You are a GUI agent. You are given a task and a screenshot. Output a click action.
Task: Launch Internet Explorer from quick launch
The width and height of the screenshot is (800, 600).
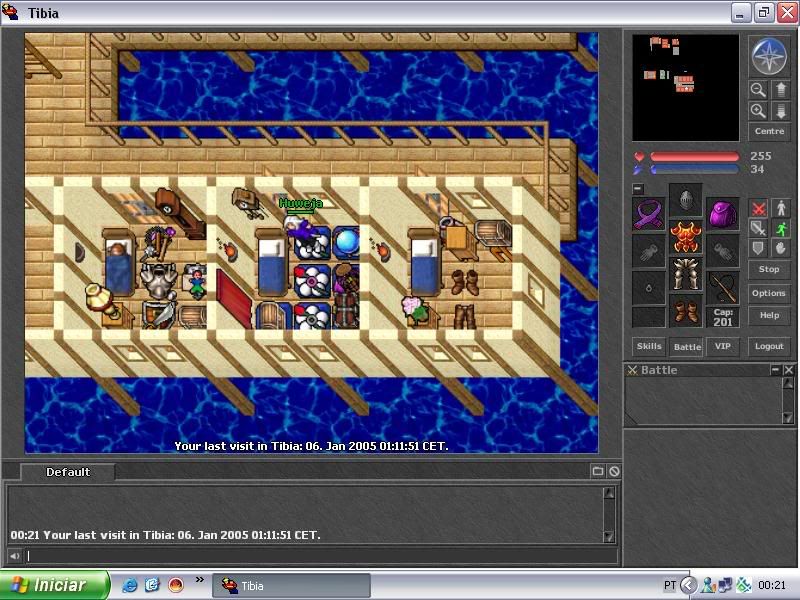tap(130, 585)
